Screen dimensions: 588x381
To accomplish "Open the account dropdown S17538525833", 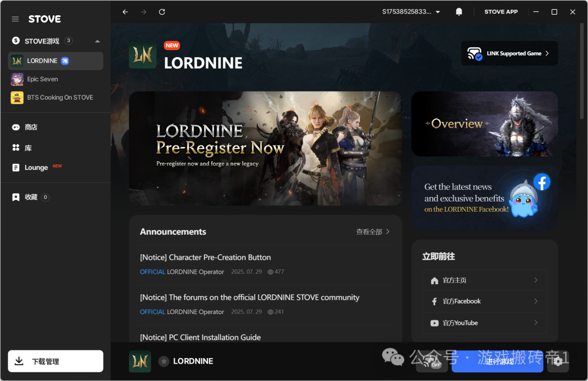I will tap(411, 12).
